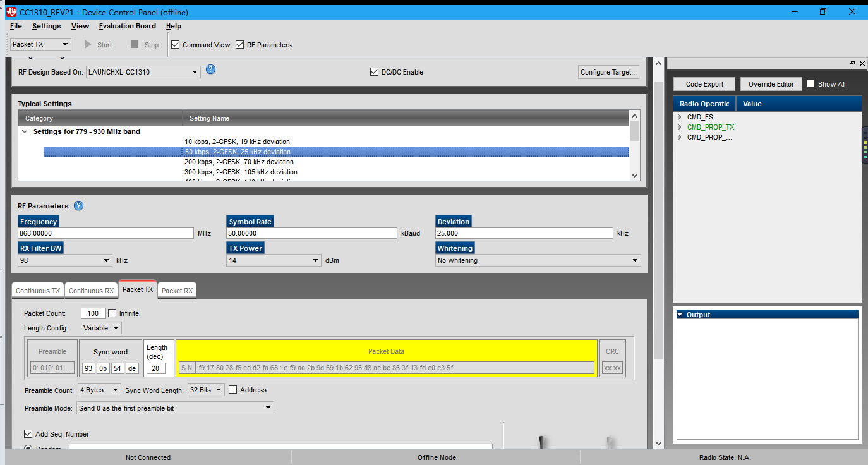Image resolution: width=868 pixels, height=465 pixels.
Task: Click the undock icon on right panel
Action: pos(852,64)
